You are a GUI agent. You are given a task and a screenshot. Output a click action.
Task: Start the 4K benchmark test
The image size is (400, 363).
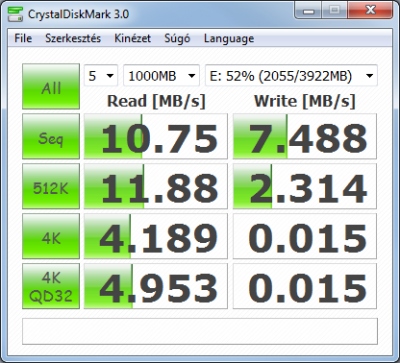click(51, 236)
